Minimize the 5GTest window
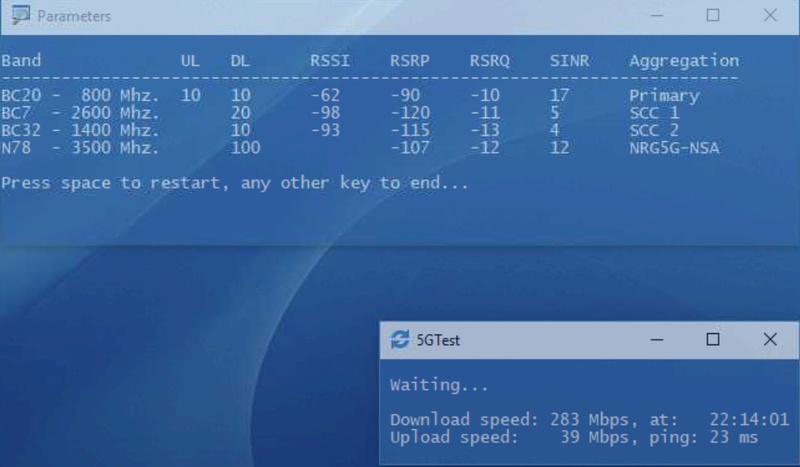 click(657, 339)
